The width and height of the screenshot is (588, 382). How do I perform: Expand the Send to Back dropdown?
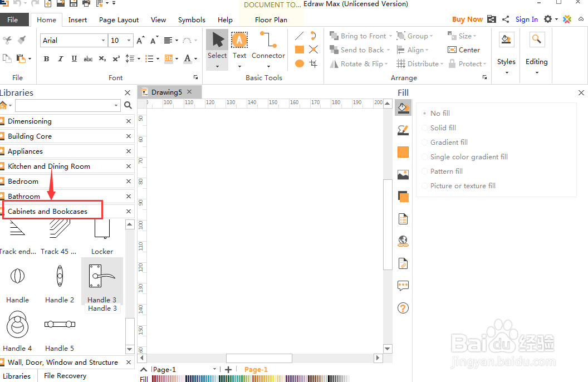389,50
